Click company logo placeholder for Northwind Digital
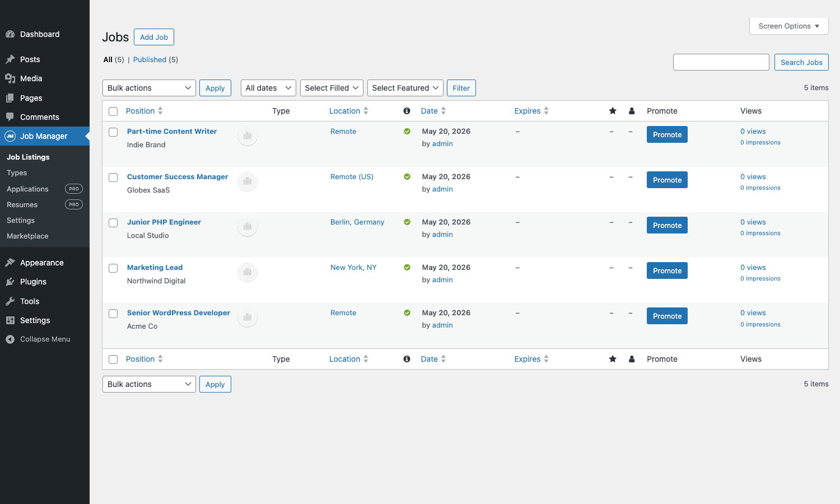This screenshot has width=840, height=504. pos(248,272)
